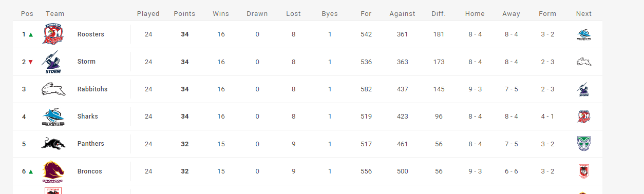Open Roosters' next opponent Sharks icon
The width and height of the screenshot is (644, 194).
pos(584,34)
